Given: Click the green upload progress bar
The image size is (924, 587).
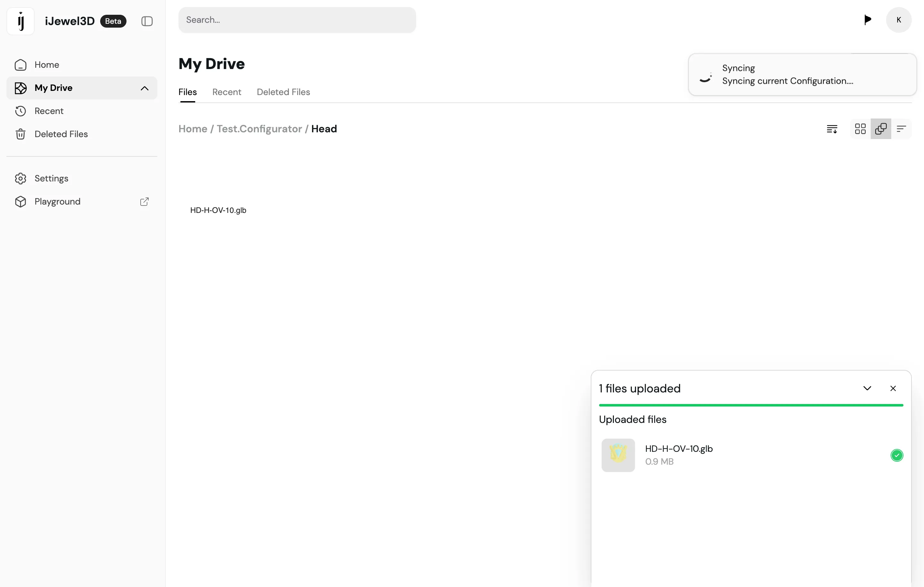Looking at the screenshot, I should point(751,405).
